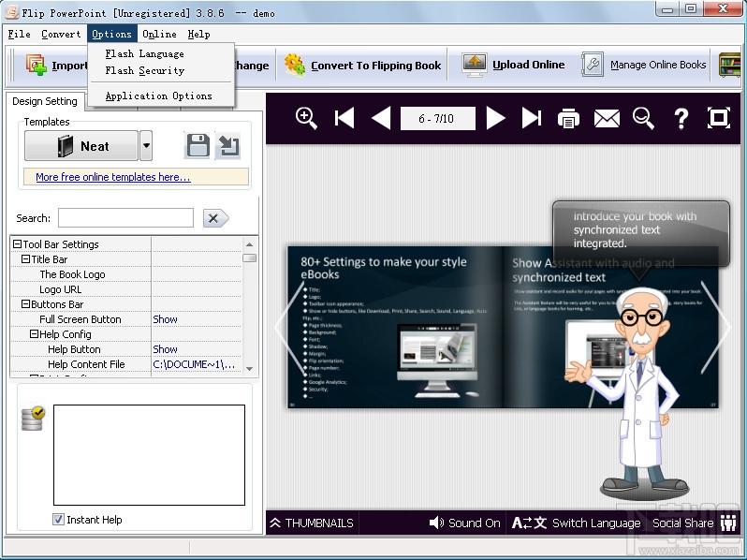Collapse the Tool Bar Settings tree node
The image size is (747, 560).
tap(17, 244)
